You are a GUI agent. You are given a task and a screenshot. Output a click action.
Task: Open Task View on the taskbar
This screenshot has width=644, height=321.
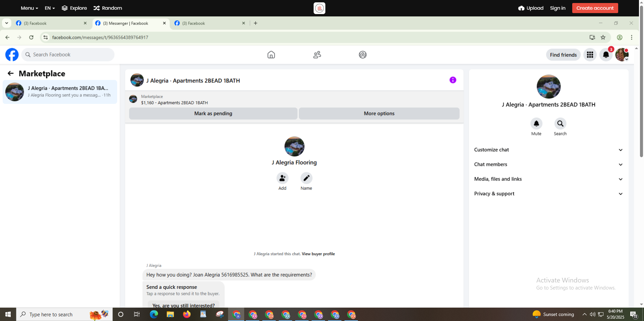coord(137,314)
